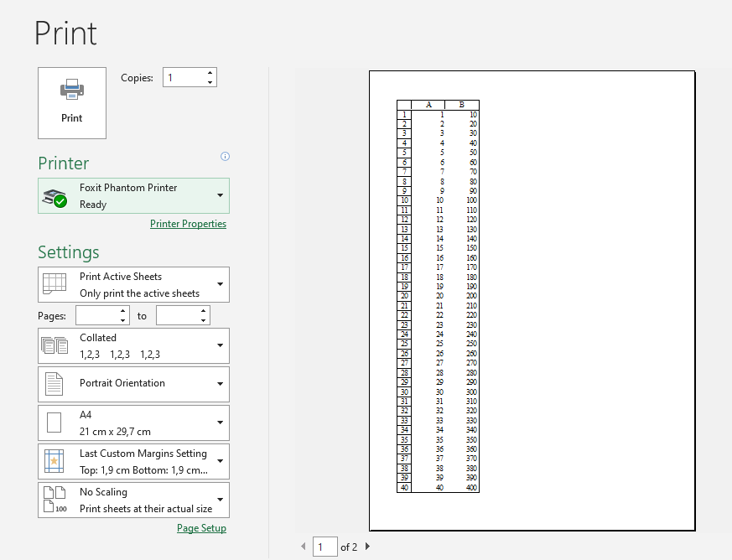Click the large Print button
732x560 pixels.
71,102
